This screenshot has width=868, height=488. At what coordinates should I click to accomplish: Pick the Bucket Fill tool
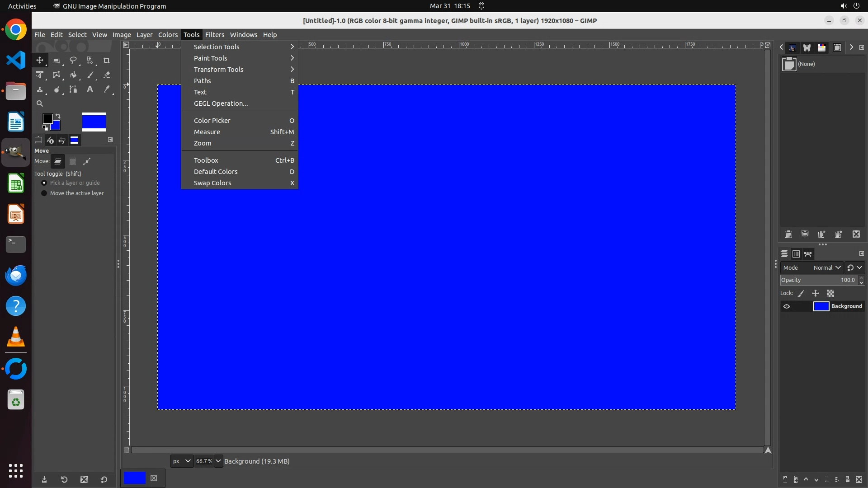pyautogui.click(x=73, y=75)
